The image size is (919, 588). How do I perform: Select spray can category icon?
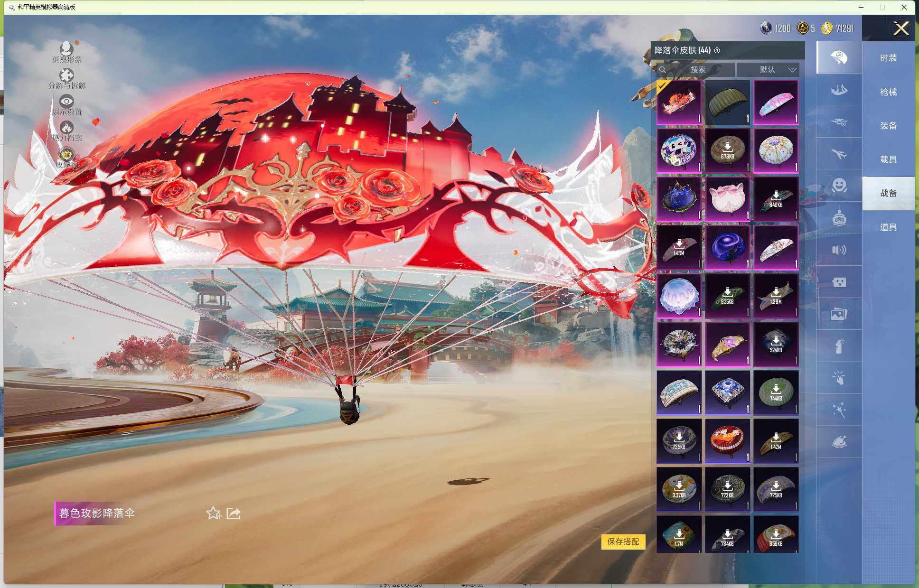839,346
